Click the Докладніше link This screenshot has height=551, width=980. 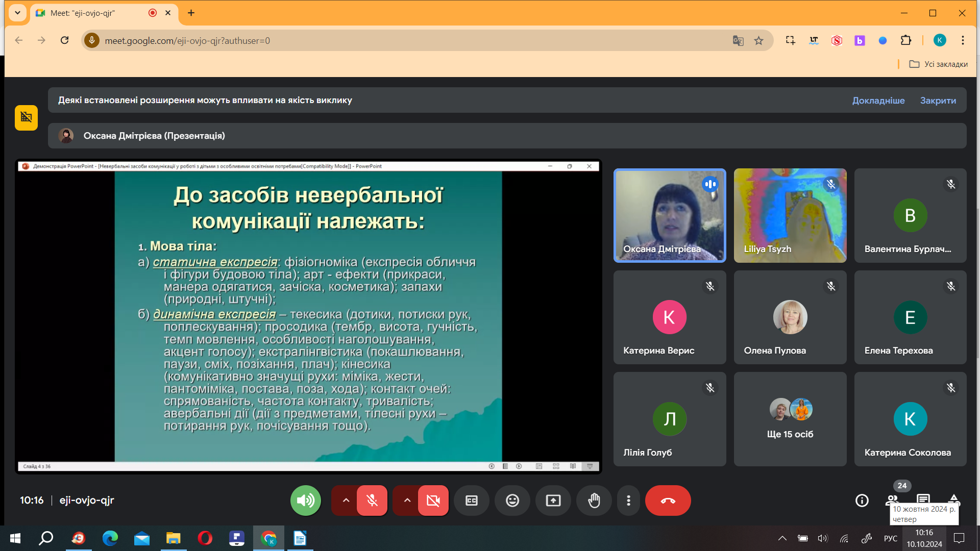pos(878,101)
